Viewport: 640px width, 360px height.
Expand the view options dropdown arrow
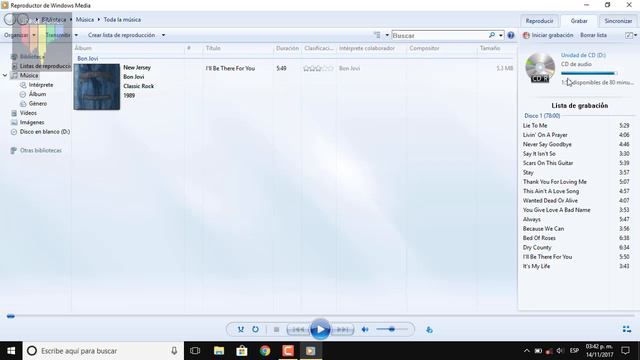(x=387, y=36)
